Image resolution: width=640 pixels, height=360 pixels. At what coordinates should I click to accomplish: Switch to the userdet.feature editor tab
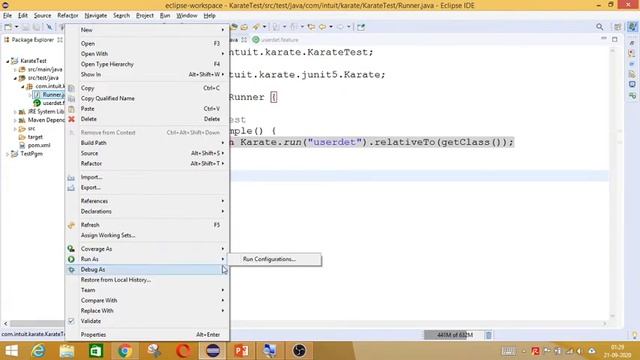pos(276,40)
